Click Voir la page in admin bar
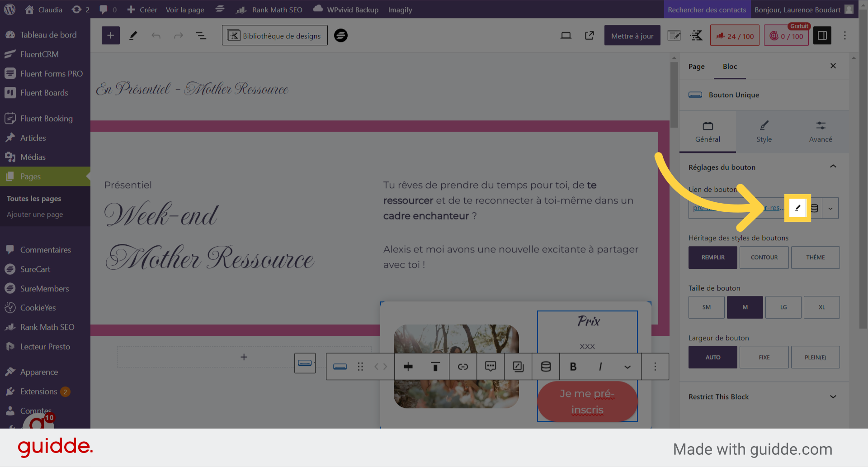 pos(185,10)
